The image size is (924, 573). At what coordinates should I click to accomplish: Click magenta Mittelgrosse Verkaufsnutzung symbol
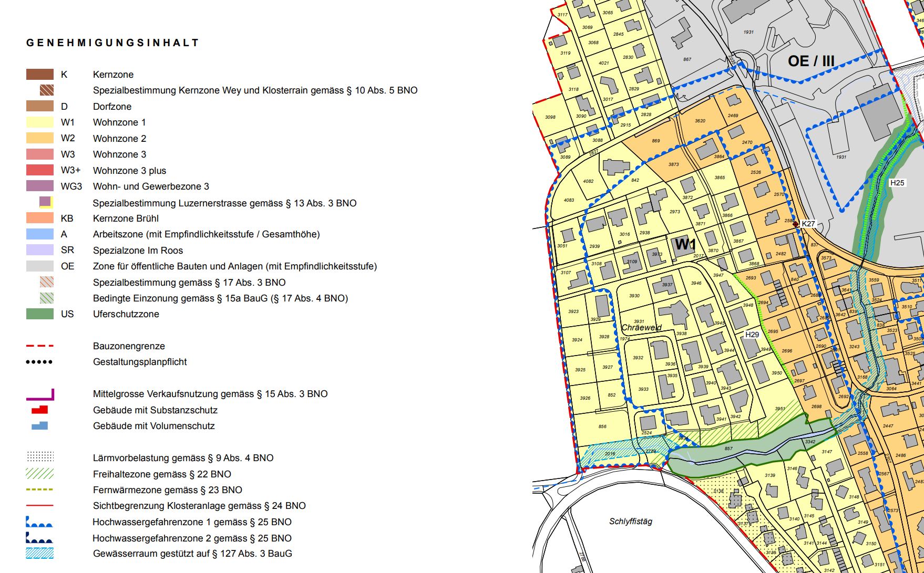40,394
